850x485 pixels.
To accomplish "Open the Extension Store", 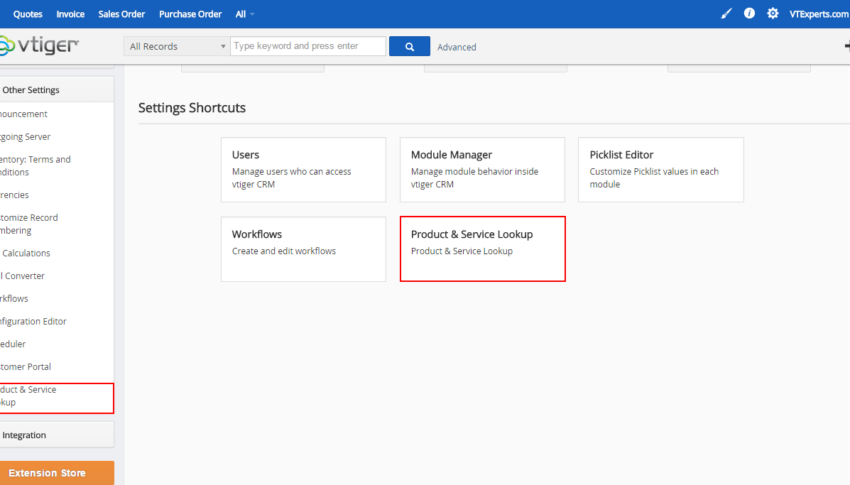I will pyautogui.click(x=56, y=473).
